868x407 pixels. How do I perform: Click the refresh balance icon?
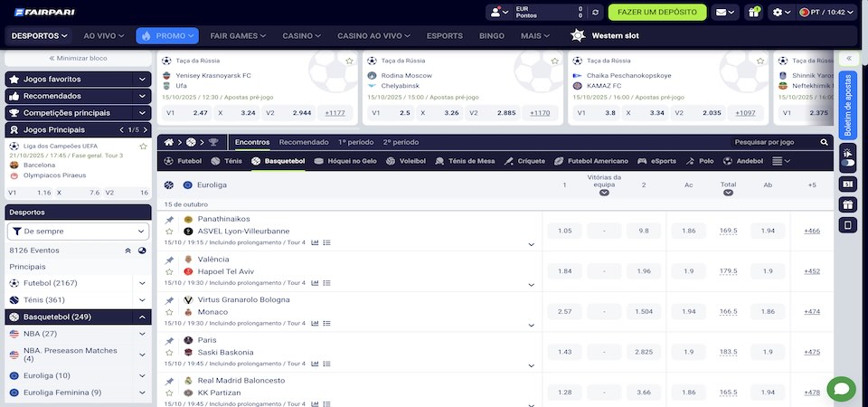coord(594,13)
